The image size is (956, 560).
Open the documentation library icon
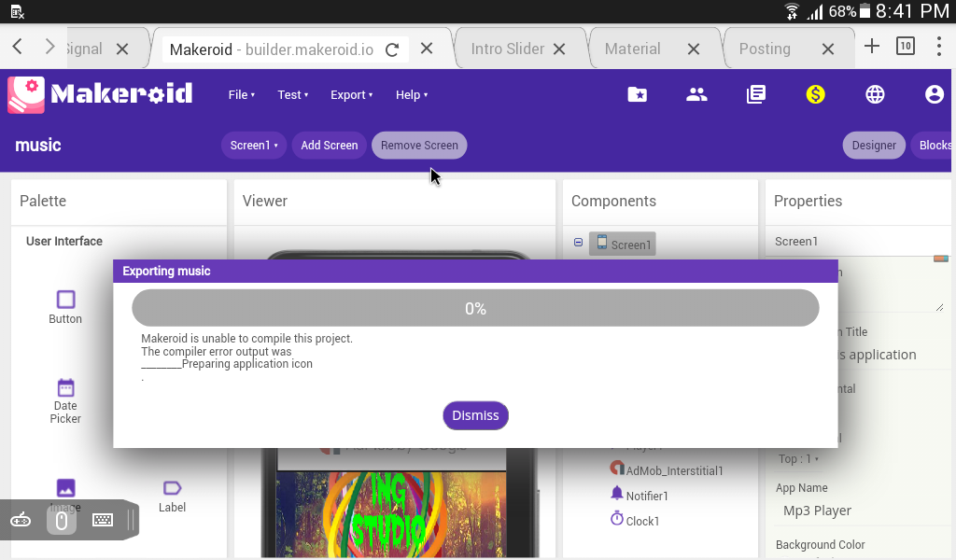(x=756, y=94)
